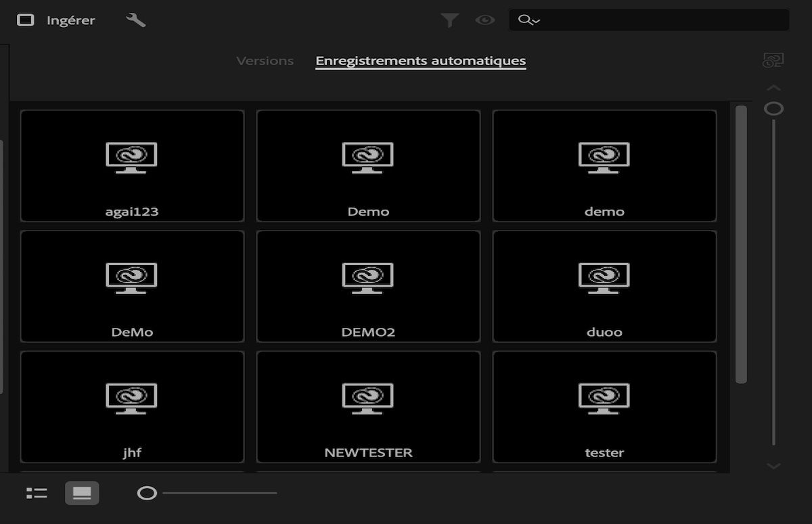This screenshot has height=524, width=812.
Task: Click the agai123 name label
Action: (132, 212)
